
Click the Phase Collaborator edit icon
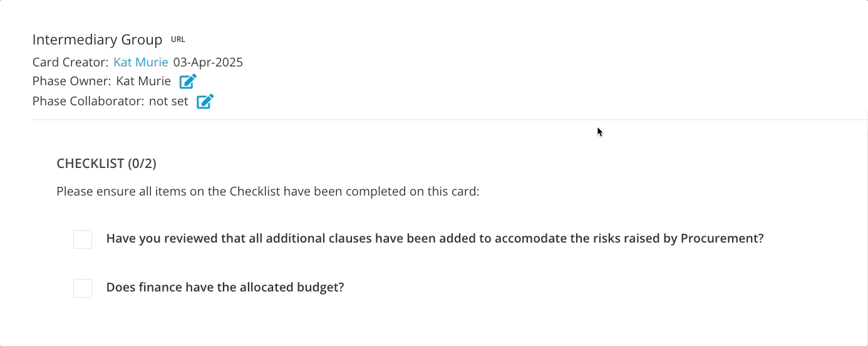pos(205,102)
